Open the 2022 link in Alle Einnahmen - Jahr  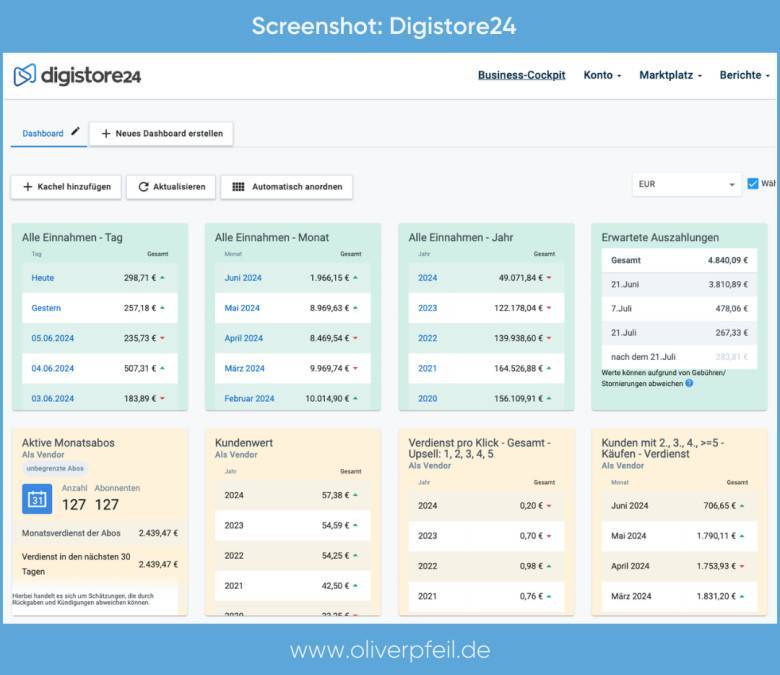(x=427, y=338)
